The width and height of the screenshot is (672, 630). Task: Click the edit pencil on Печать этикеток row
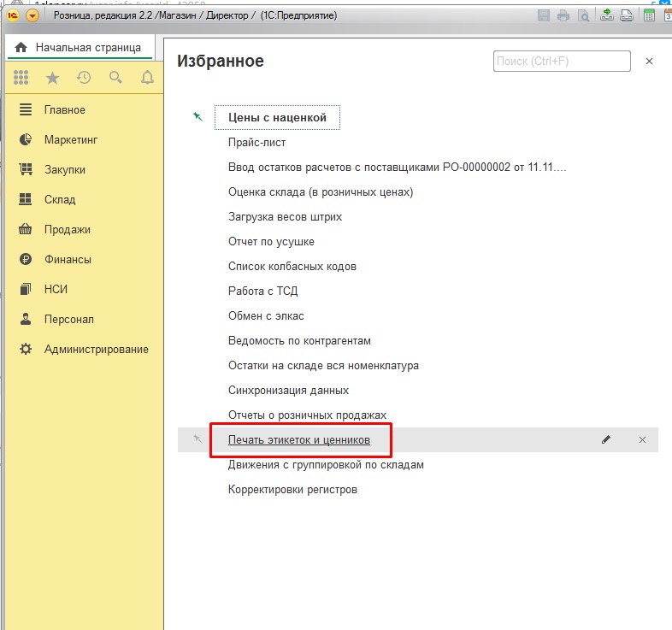point(606,439)
